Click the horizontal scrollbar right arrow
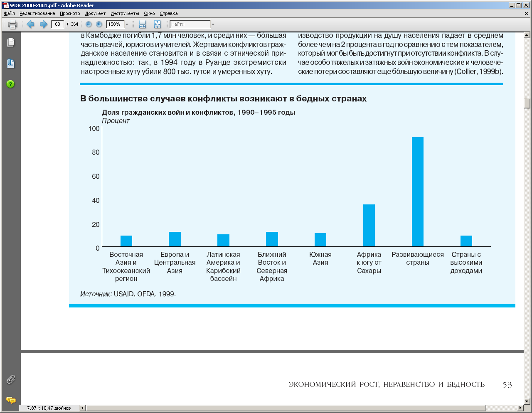 point(520,408)
